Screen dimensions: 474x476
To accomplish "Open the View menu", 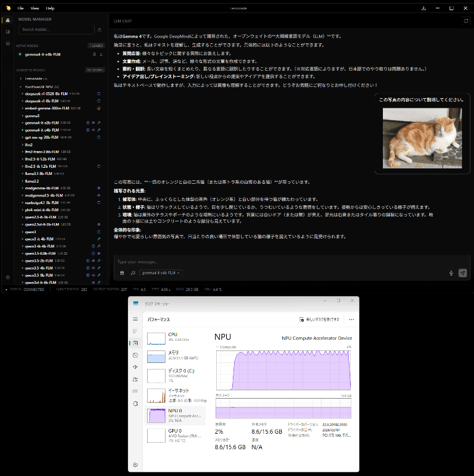I will [35, 8].
